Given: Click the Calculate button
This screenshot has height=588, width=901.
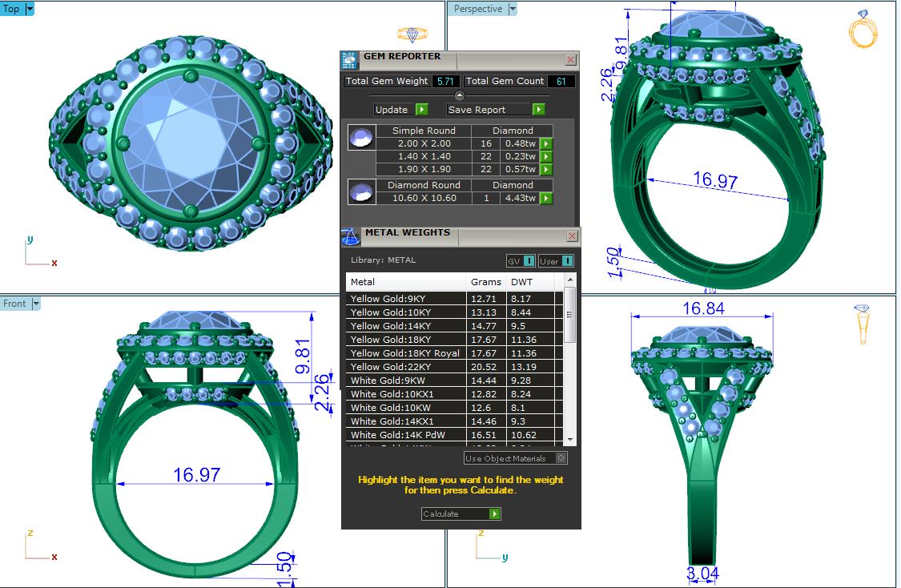Looking at the screenshot, I should pos(461,513).
